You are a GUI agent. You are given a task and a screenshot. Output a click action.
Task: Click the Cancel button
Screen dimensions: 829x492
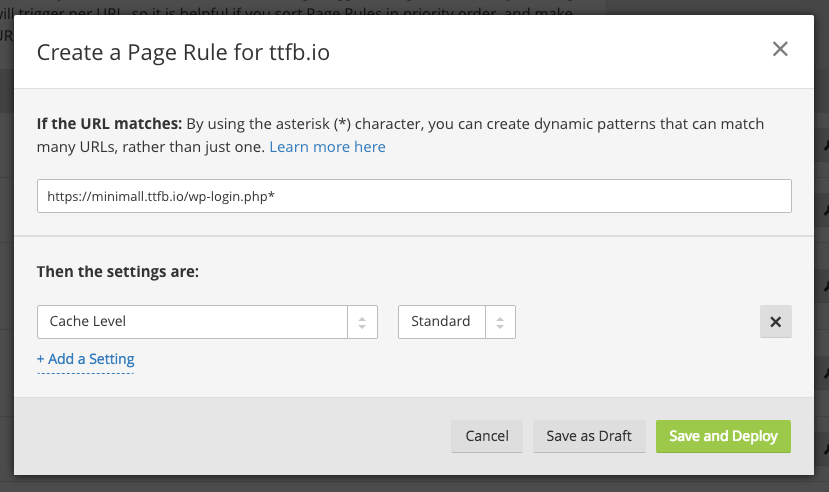pyautogui.click(x=487, y=436)
